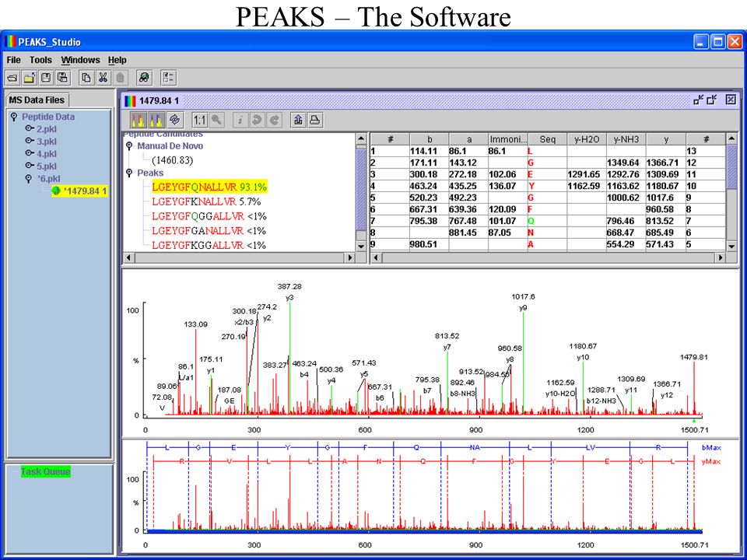Collapse the Manual De Novo node
747x560 pixels.
click(129, 145)
